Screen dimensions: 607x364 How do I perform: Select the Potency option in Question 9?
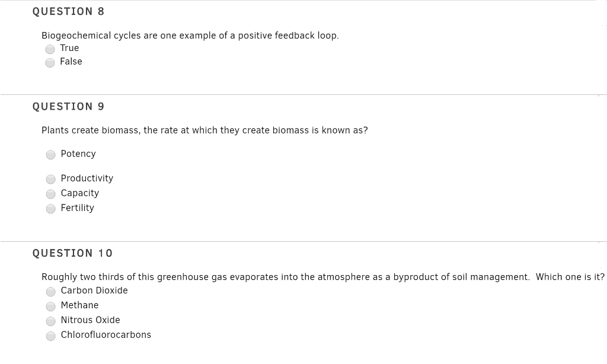51,155
